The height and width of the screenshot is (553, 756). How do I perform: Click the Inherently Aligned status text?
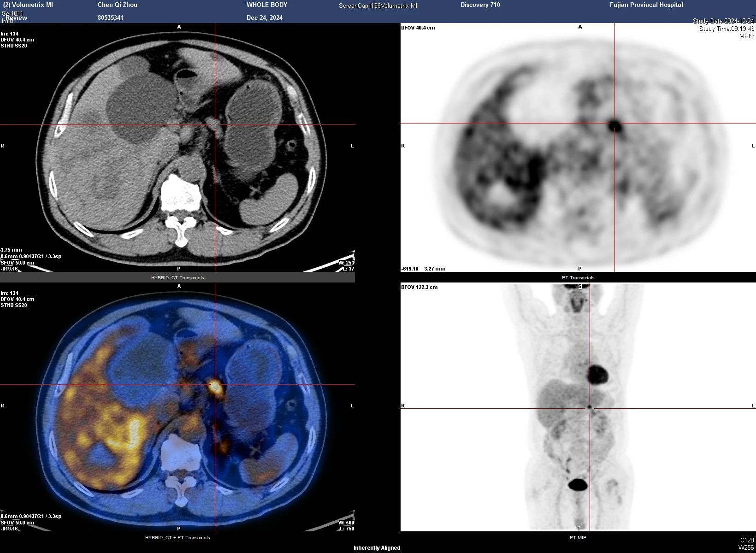[x=377, y=548]
